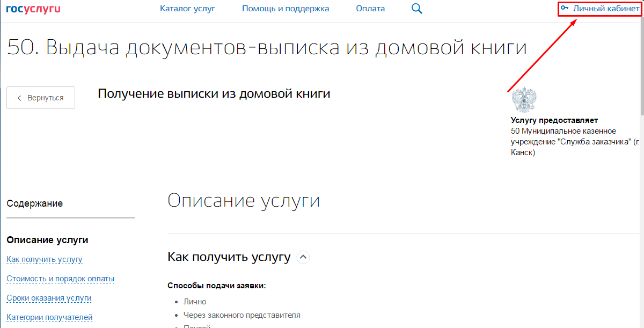
Task: Click the page title 'Выдача документов-выписка'
Action: (x=267, y=47)
